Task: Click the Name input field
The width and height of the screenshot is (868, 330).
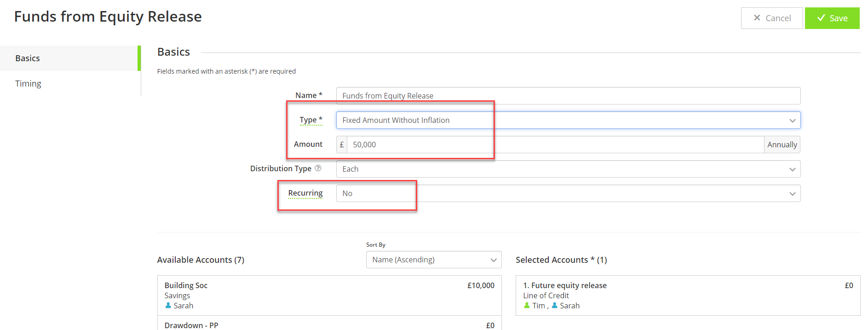Action: [568, 96]
